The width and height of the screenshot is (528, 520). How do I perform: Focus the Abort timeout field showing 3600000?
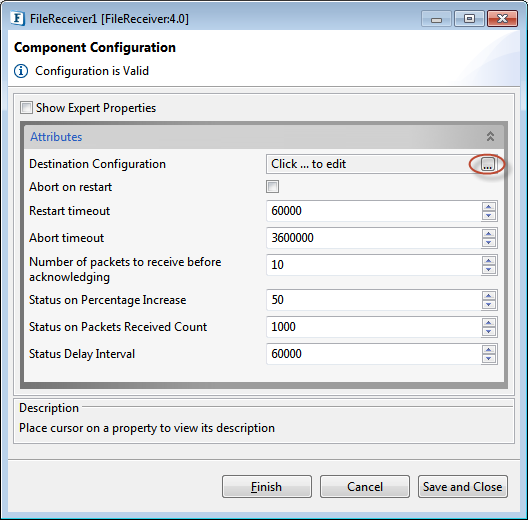pyautogui.click(x=374, y=238)
